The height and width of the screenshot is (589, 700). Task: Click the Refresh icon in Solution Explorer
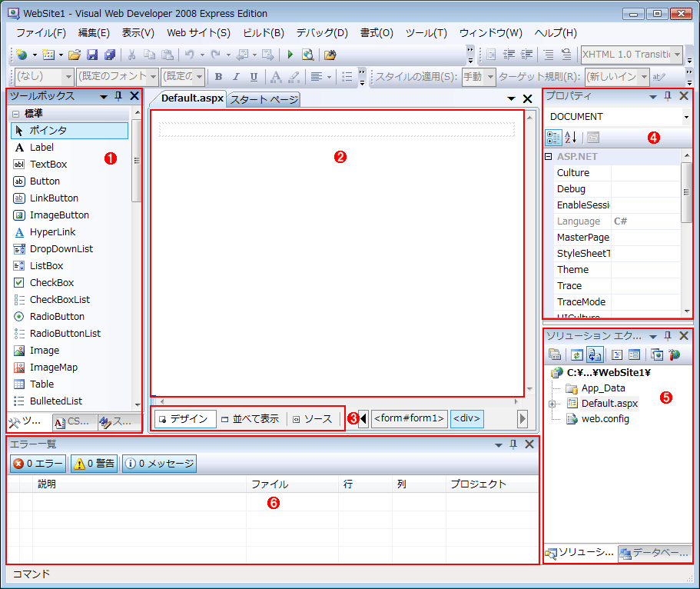(x=577, y=354)
